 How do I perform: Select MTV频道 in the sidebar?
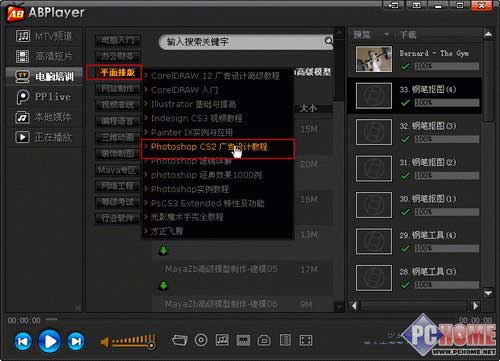tap(44, 36)
